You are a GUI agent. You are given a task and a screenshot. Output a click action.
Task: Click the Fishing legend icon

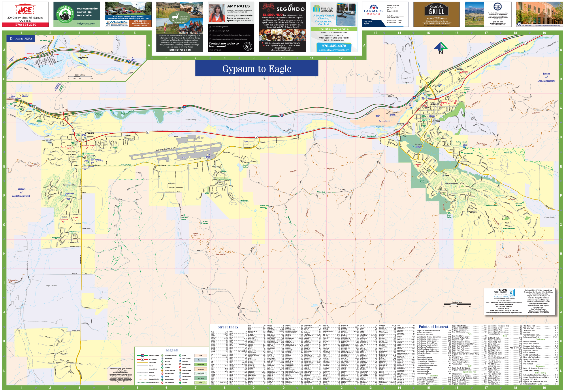[x=162, y=377]
